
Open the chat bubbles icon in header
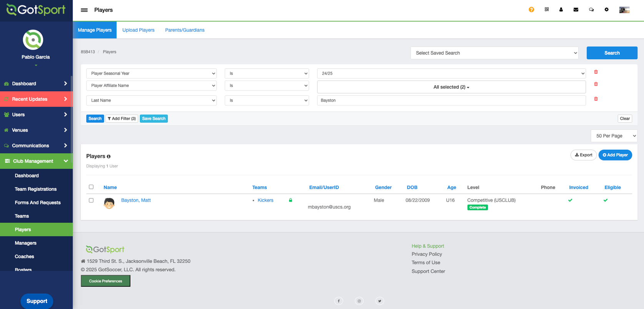point(591,10)
